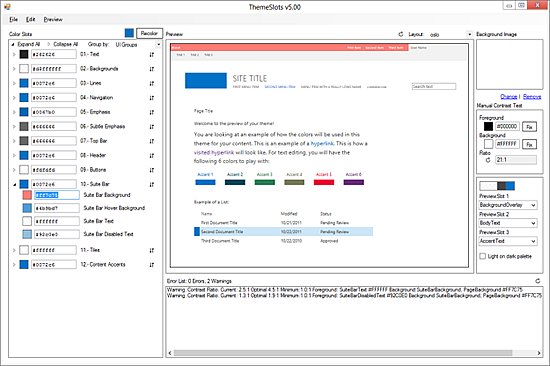Expand the 02-Backgrounds color group

point(14,69)
